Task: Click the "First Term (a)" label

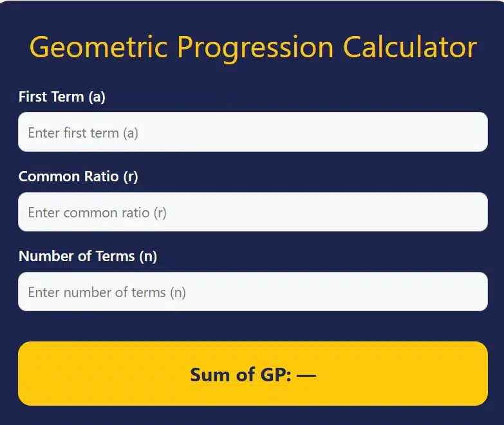Action: [x=62, y=97]
